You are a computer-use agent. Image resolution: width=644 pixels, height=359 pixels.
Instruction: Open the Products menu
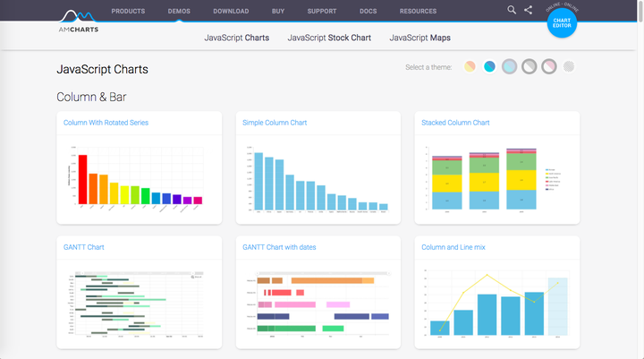[128, 11]
